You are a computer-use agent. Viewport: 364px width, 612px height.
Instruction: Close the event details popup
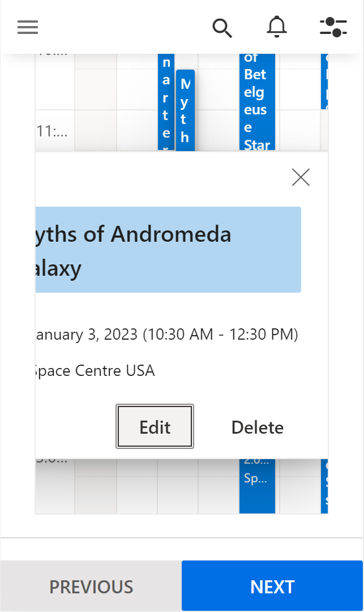pos(301,177)
